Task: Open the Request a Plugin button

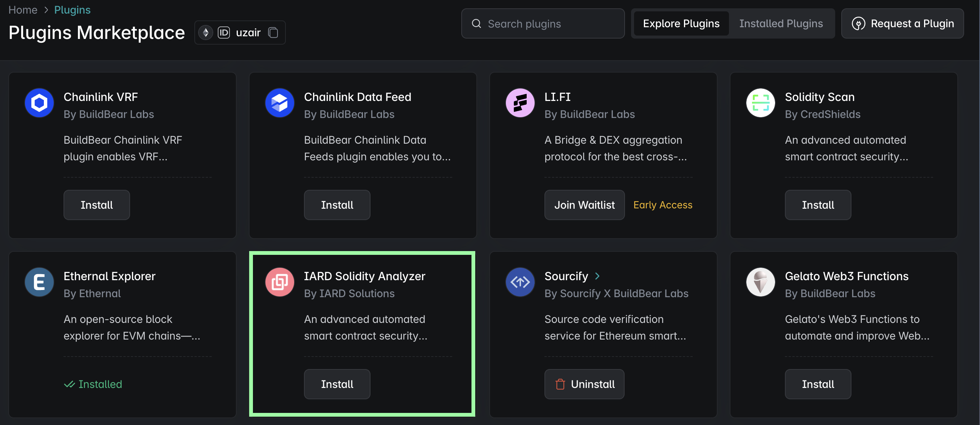Action: [x=902, y=23]
